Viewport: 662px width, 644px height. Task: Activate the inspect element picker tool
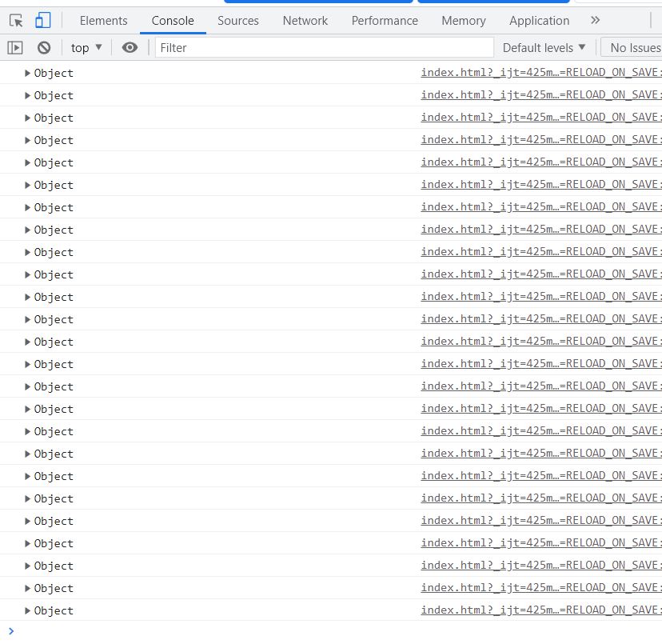point(16,21)
